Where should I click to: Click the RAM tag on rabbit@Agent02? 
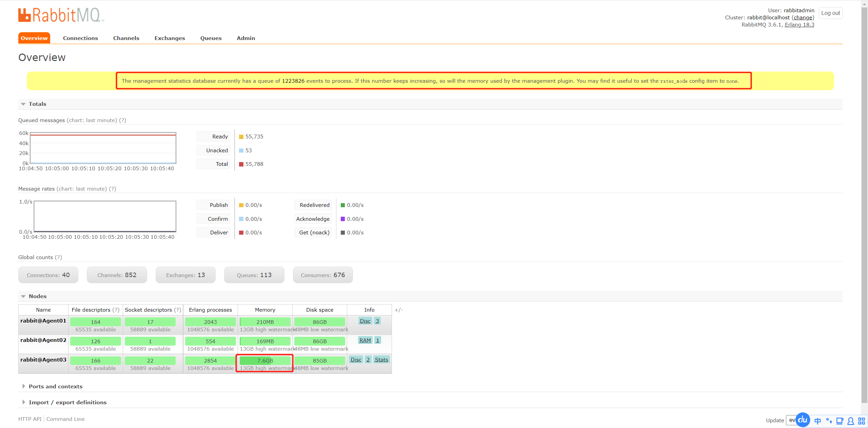click(x=365, y=341)
